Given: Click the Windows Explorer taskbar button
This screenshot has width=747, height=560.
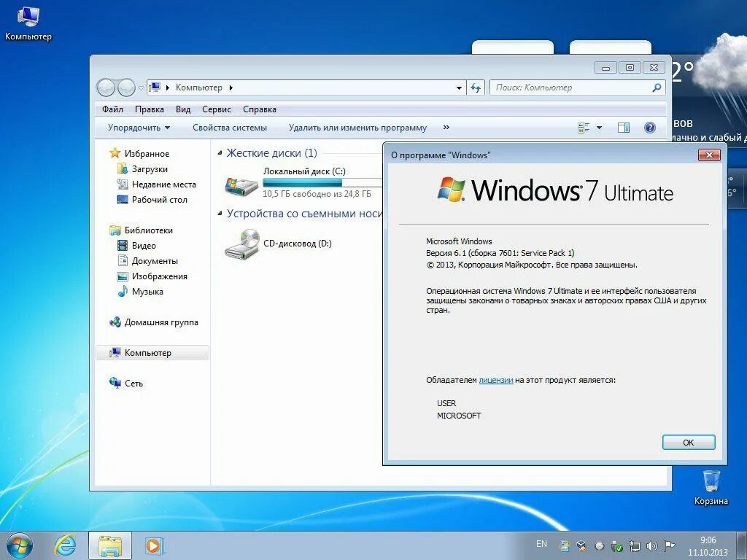Looking at the screenshot, I should [110, 545].
